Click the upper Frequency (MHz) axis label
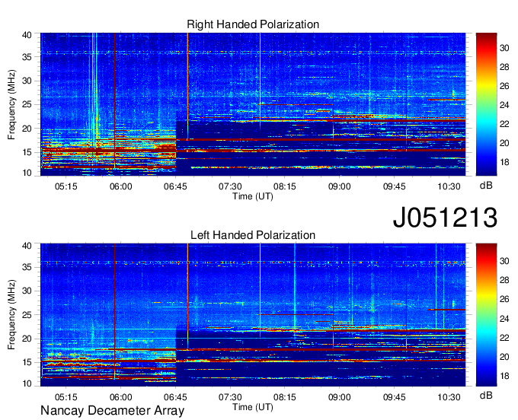The height and width of the screenshot is (420, 518). pyautogui.click(x=11, y=104)
